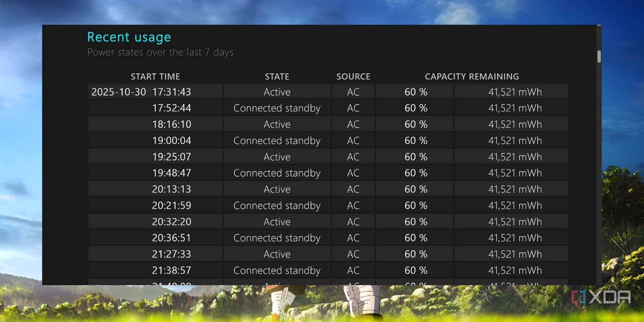The image size is (644, 322).
Task: Select the 17:52:44 start time cell
Action: tap(155, 108)
